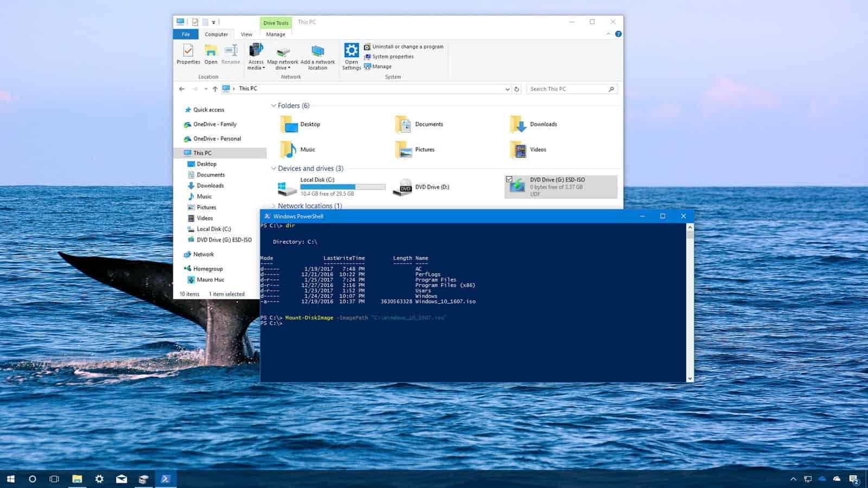The height and width of the screenshot is (488, 868).
Task: Open File Explorer from the taskbar
Action: click(x=77, y=479)
